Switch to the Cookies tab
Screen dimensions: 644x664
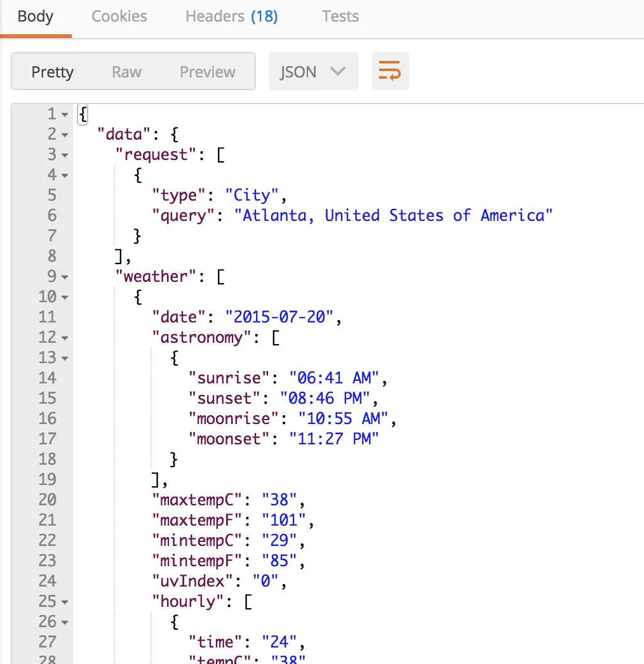click(119, 17)
